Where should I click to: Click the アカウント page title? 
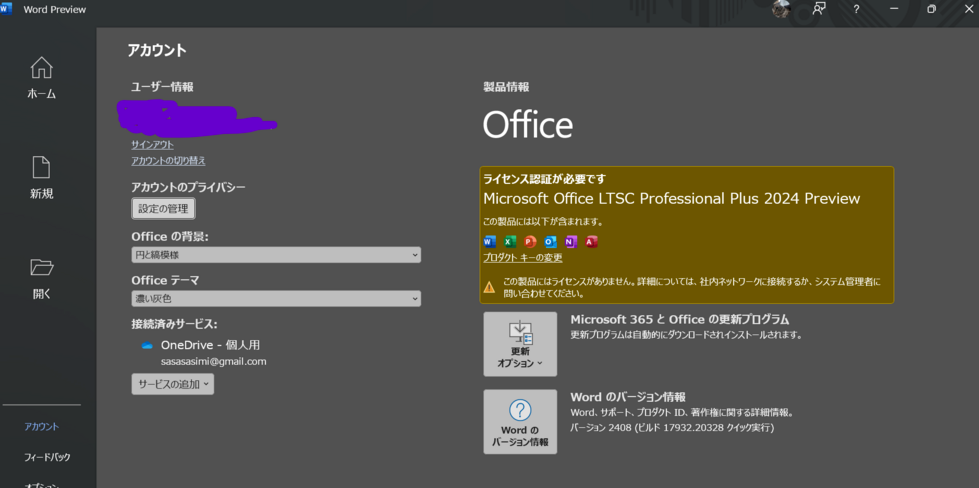tap(157, 51)
